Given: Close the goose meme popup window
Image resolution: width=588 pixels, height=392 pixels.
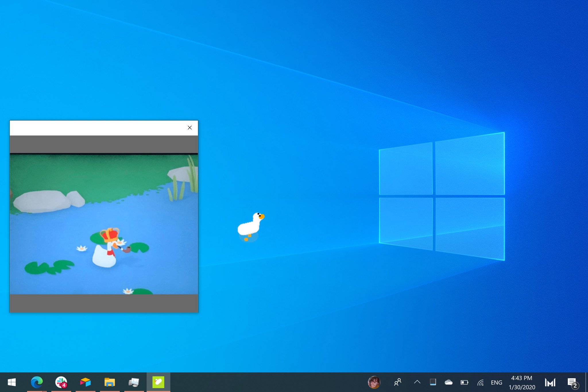Looking at the screenshot, I should (x=189, y=128).
